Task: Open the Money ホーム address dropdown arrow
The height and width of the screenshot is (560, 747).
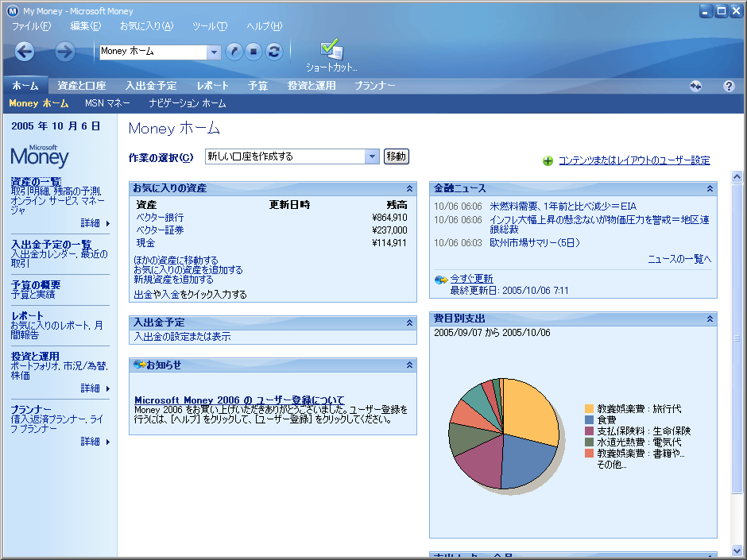Action: click(x=214, y=52)
